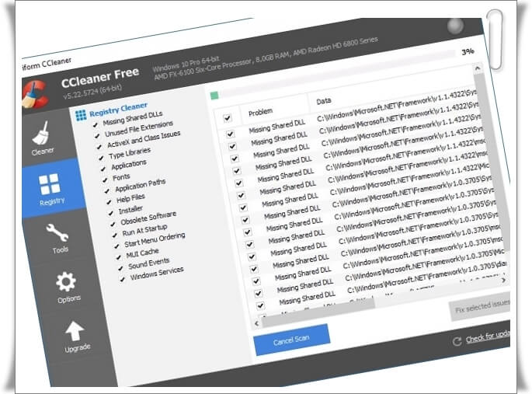This screenshot has height=394, width=532.
Task: Click the Cancel Scan button
Action: (292, 340)
